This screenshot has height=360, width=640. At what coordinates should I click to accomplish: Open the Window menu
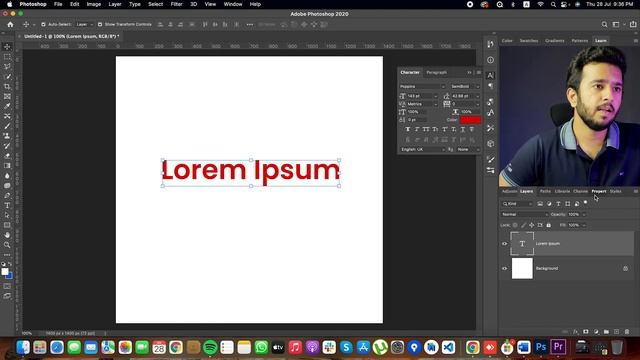[233, 4]
